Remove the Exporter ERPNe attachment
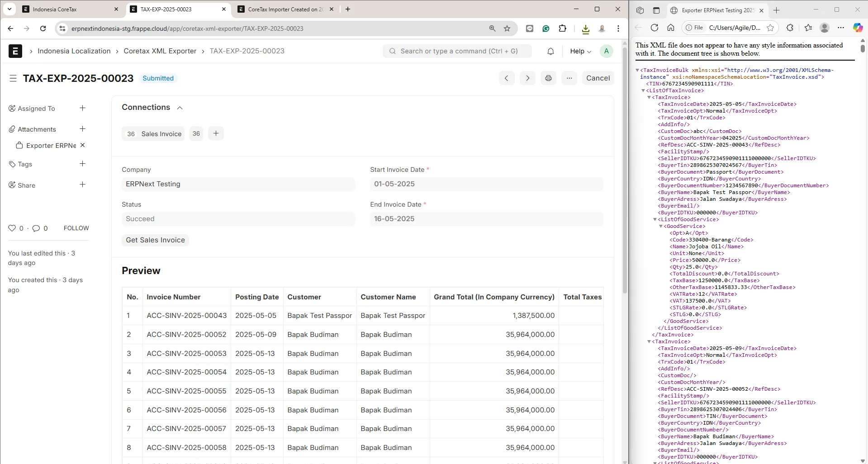Viewport: 868px width, 464px height. tap(82, 145)
